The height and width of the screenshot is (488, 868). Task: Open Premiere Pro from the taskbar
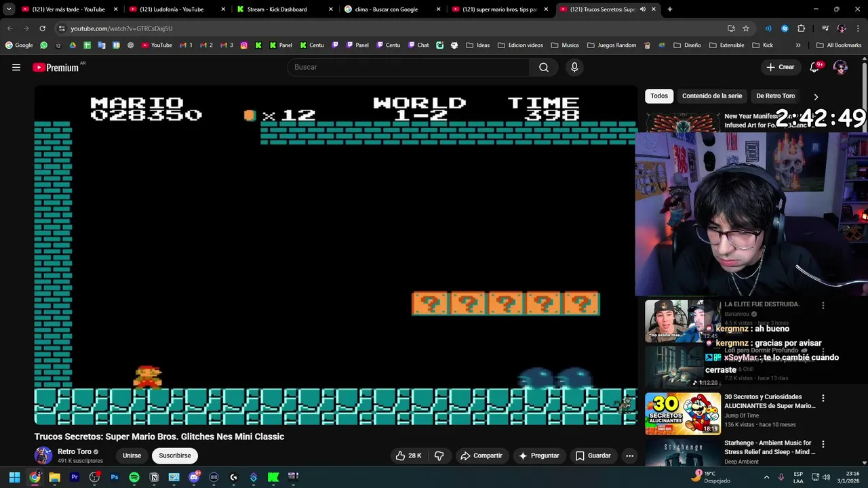pos(75,477)
